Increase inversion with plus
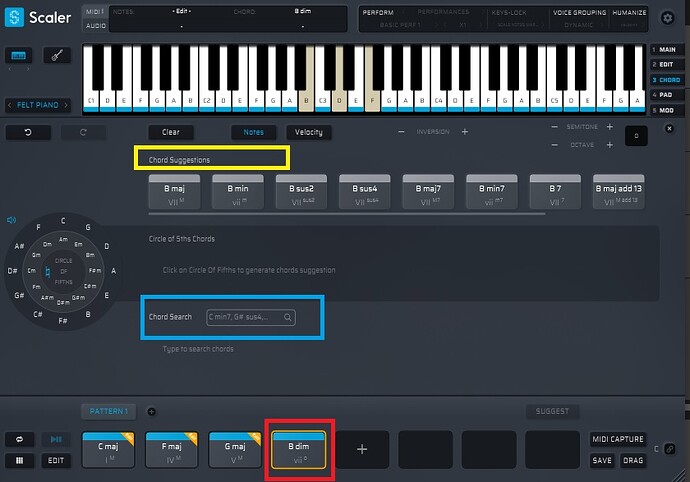The width and height of the screenshot is (690, 482). [x=465, y=132]
